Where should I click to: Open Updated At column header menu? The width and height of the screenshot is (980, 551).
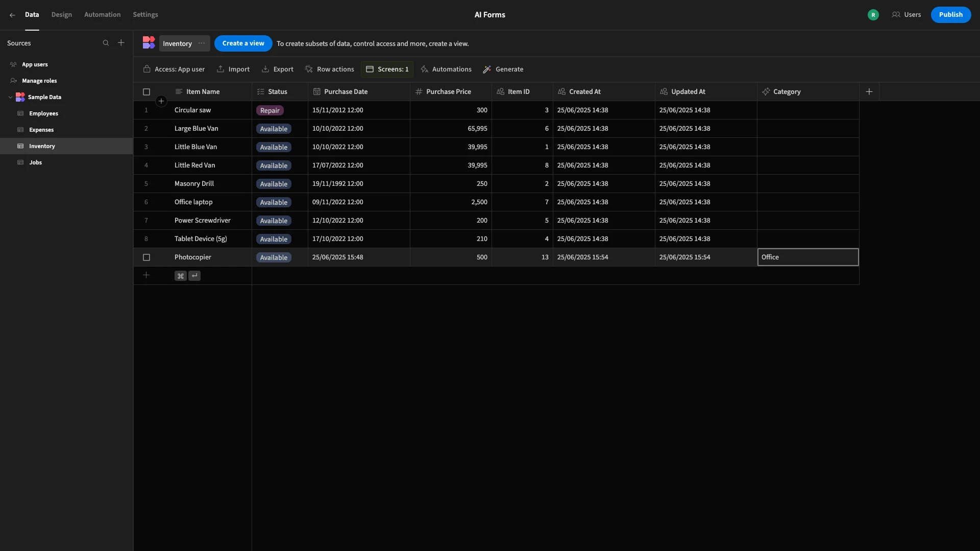pos(706,91)
